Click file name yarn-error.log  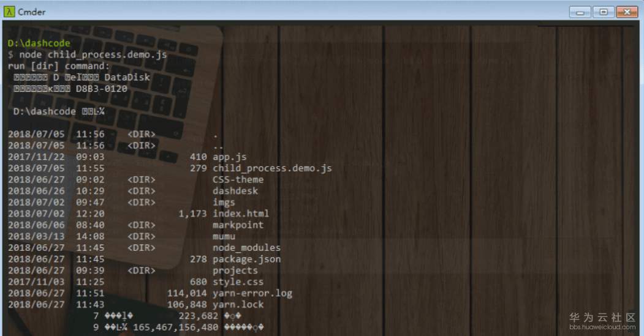252,293
